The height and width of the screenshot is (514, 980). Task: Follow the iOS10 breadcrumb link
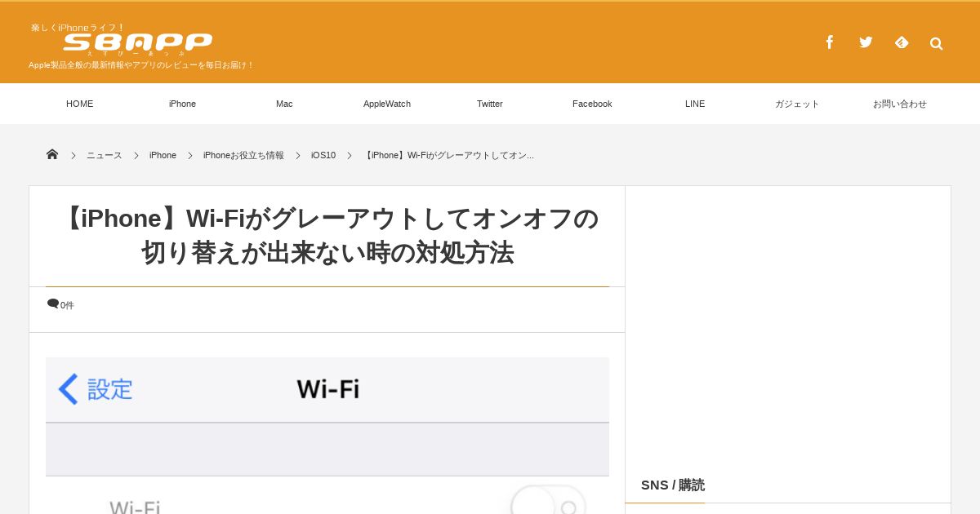(x=323, y=155)
